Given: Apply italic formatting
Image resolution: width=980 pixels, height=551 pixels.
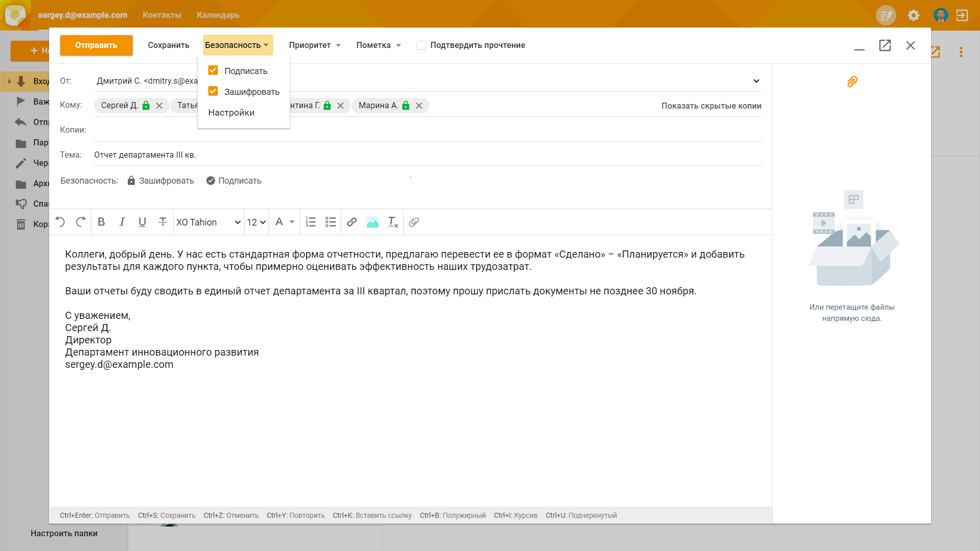Looking at the screenshot, I should [121, 222].
